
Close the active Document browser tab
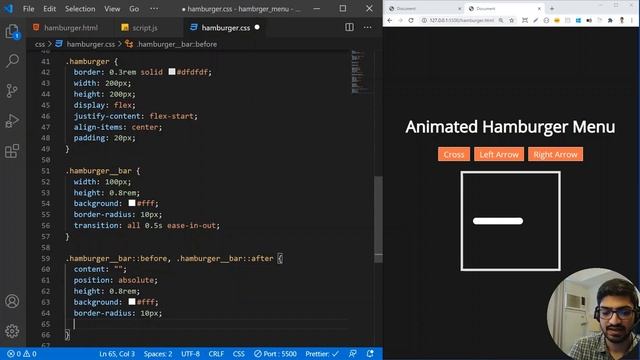click(539, 8)
